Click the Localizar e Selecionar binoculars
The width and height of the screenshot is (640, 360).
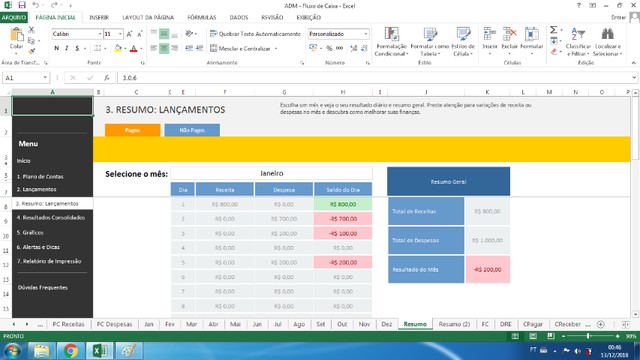pos(607,34)
